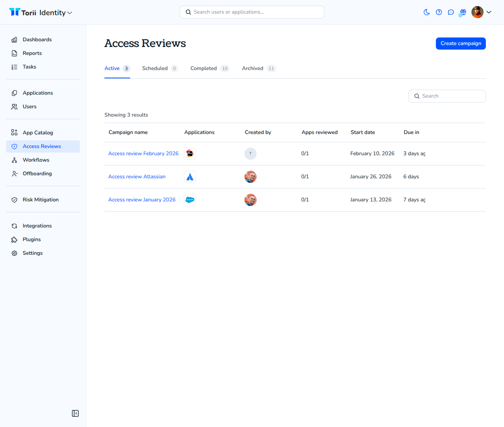This screenshot has width=504, height=427.
Task: Click the January 13, 2026 start date
Action: [x=371, y=199]
